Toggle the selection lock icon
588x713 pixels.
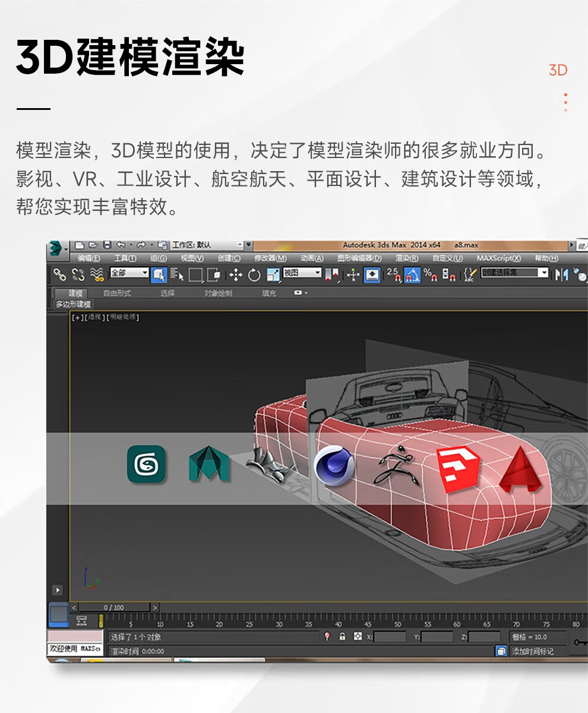coord(342,636)
